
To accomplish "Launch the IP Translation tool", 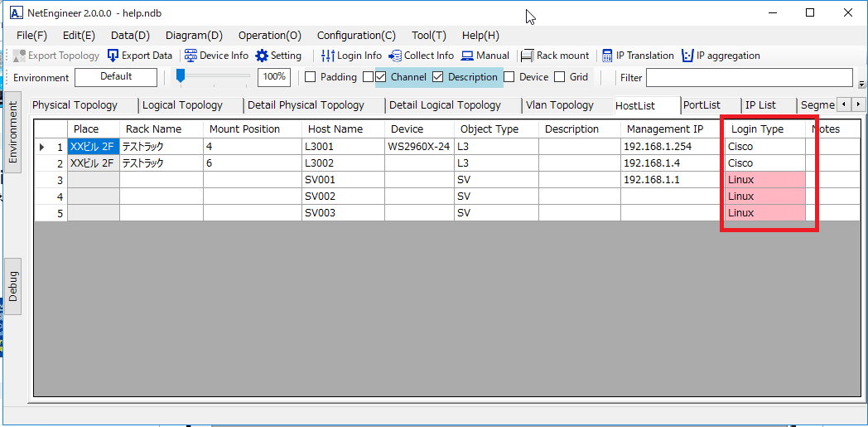I will (x=607, y=56).
